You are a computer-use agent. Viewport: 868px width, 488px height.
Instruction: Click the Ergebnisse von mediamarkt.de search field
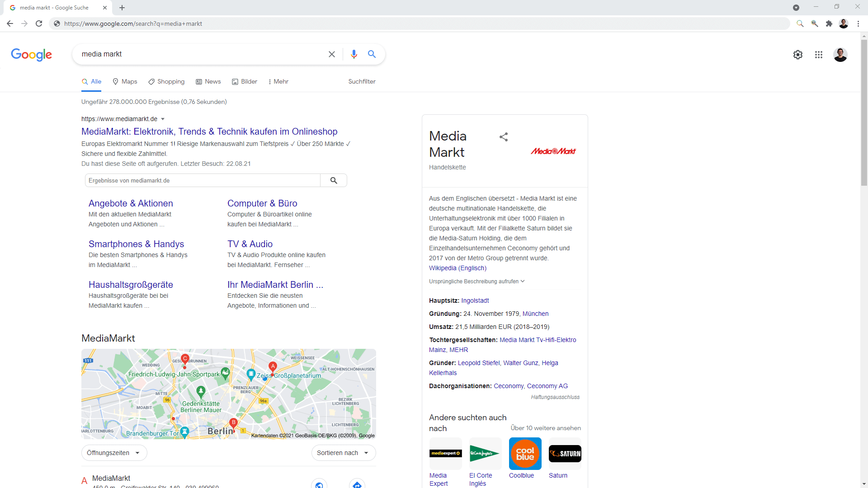tap(203, 180)
